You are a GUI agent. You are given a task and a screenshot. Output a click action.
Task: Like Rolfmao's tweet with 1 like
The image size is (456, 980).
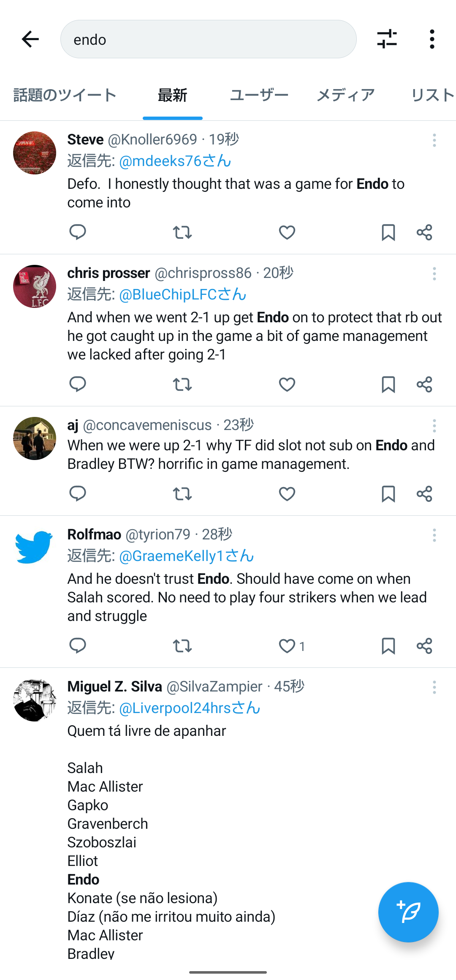(287, 646)
